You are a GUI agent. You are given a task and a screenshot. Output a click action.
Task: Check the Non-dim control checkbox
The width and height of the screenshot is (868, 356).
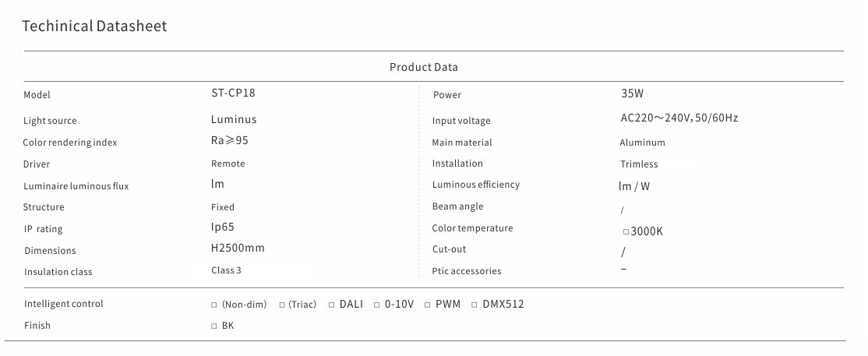point(214,305)
